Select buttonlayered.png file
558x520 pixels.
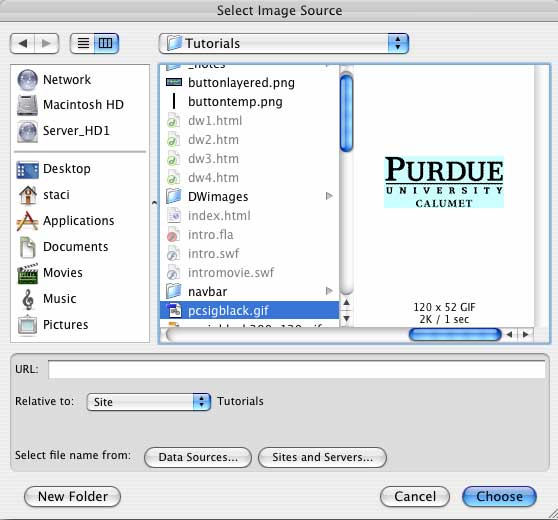coord(249,83)
